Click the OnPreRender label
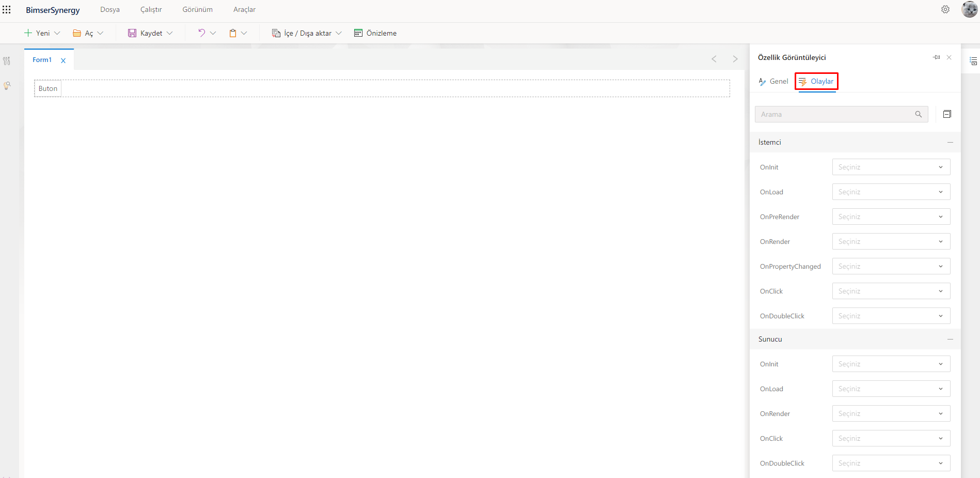This screenshot has width=980, height=478. click(x=780, y=217)
